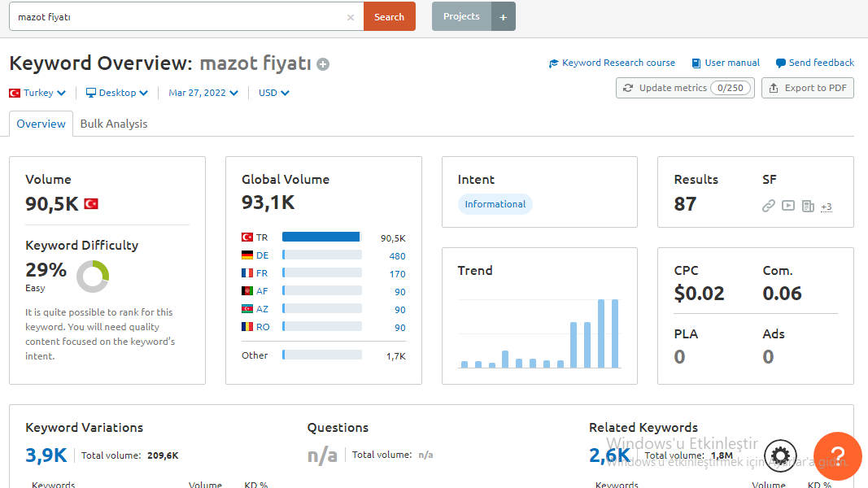Click the 209,6K total volume value
The image size is (868, 488).
pos(163,456)
